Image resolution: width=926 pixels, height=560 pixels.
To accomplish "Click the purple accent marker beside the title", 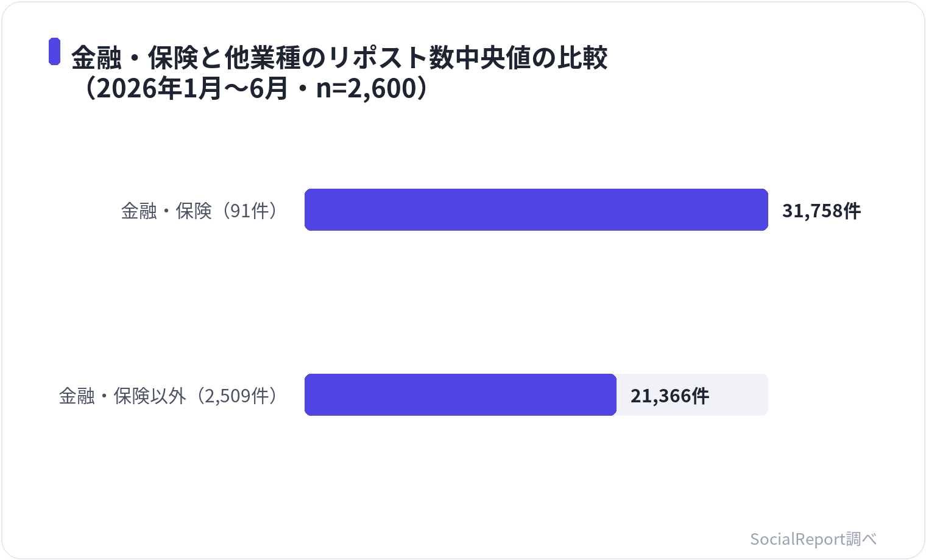I will 54,51.
